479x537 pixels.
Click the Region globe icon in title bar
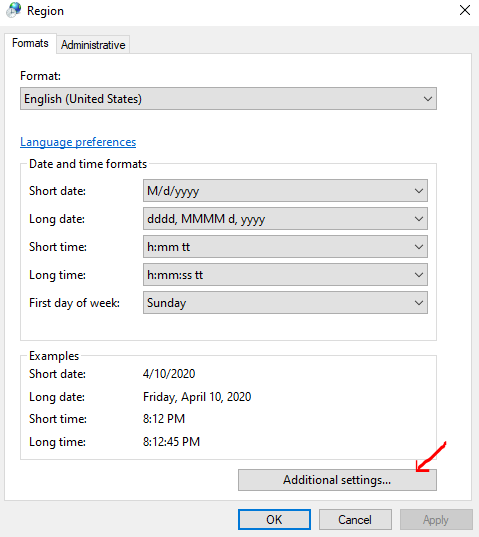coord(13,10)
